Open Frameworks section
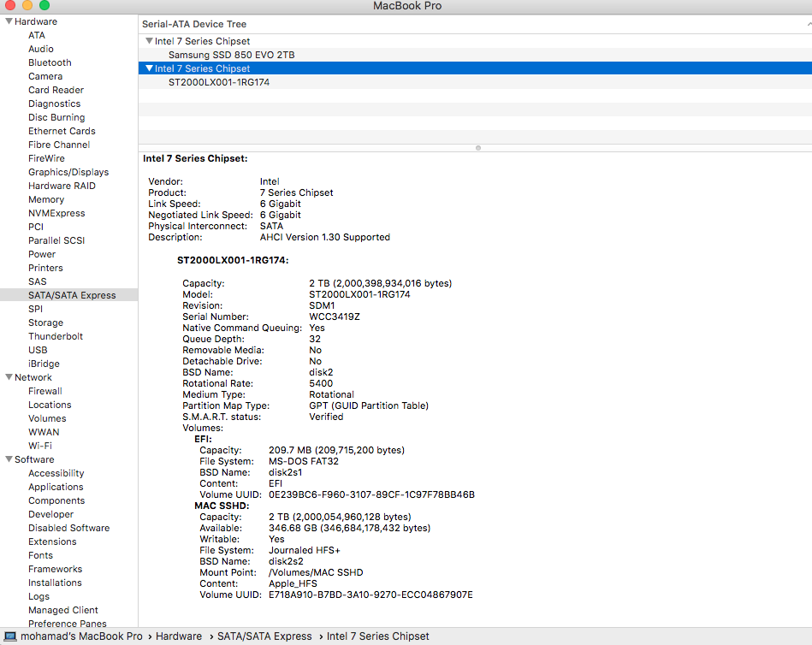Screen dimensions: 812x645 (x=56, y=570)
